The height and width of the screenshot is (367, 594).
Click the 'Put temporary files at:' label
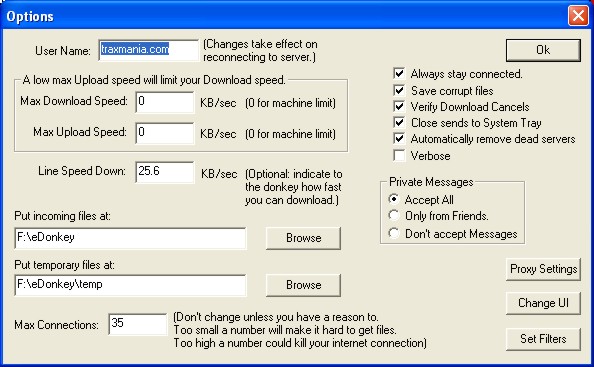(x=64, y=265)
